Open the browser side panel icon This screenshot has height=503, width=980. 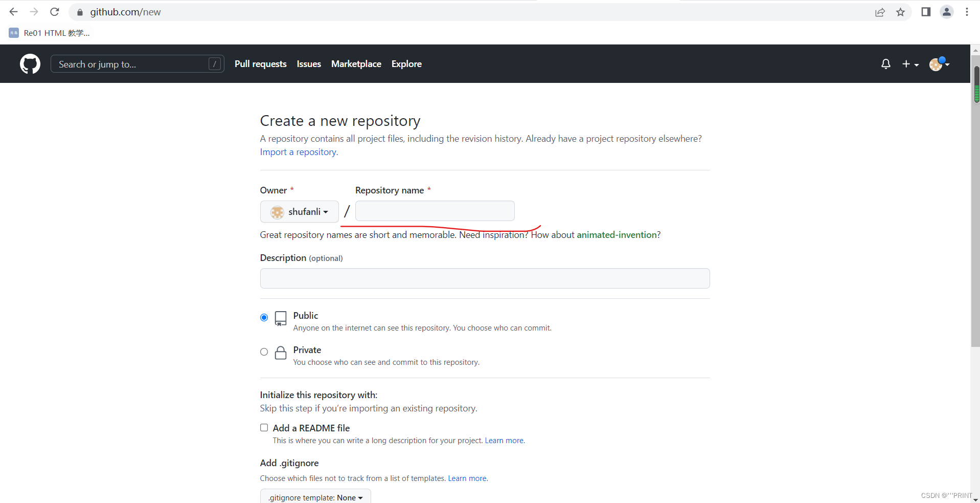pos(926,12)
